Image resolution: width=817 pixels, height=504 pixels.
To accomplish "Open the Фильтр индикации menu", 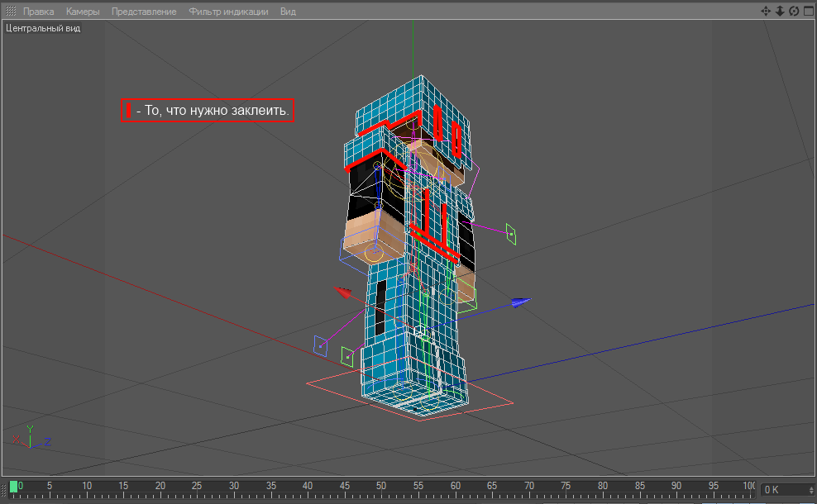I will [x=228, y=12].
